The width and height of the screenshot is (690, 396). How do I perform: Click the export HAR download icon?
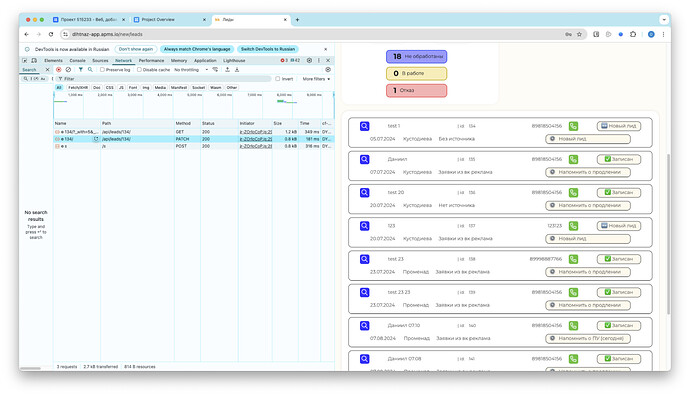(x=237, y=70)
